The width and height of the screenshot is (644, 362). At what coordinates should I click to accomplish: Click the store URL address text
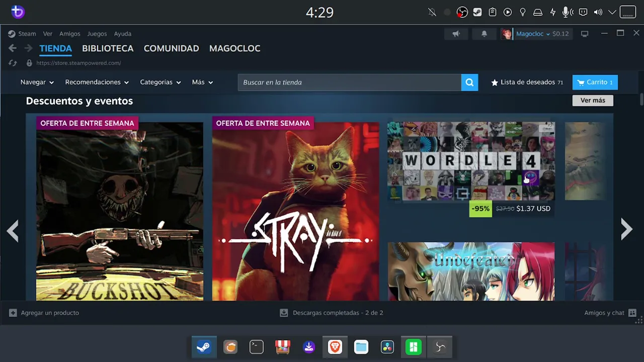point(79,63)
